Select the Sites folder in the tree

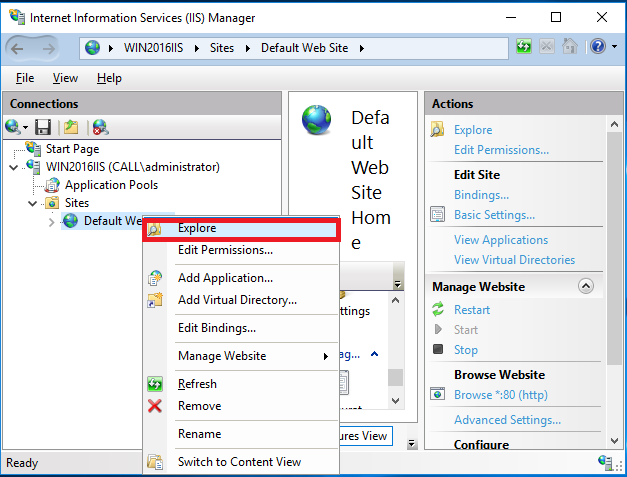click(77, 203)
